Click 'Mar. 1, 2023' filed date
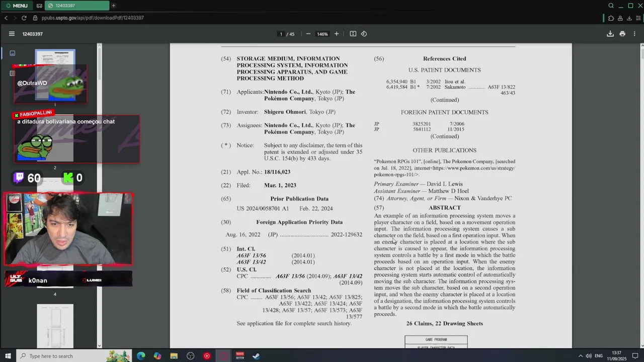644x362 pixels. (280, 185)
